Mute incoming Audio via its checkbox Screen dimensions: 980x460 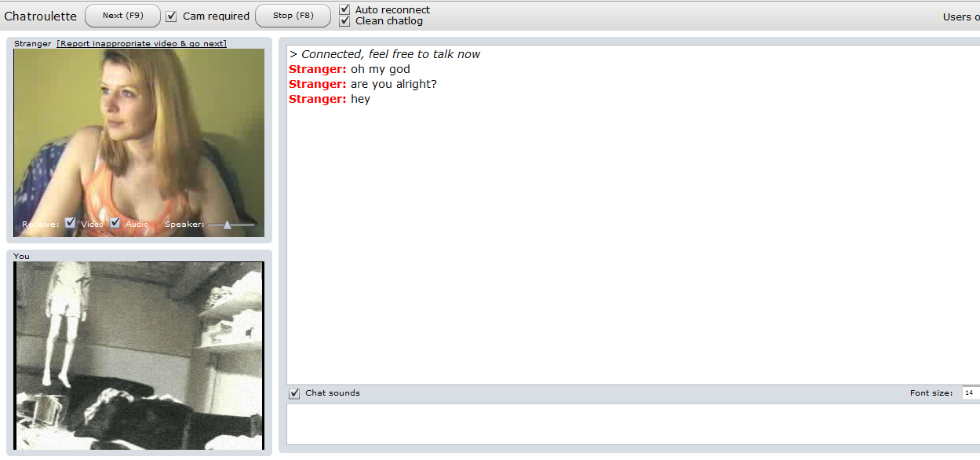tap(115, 223)
